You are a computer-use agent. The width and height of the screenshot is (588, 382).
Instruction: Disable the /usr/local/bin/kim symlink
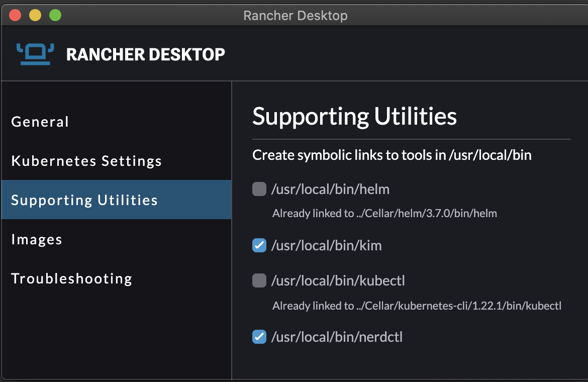tap(259, 245)
